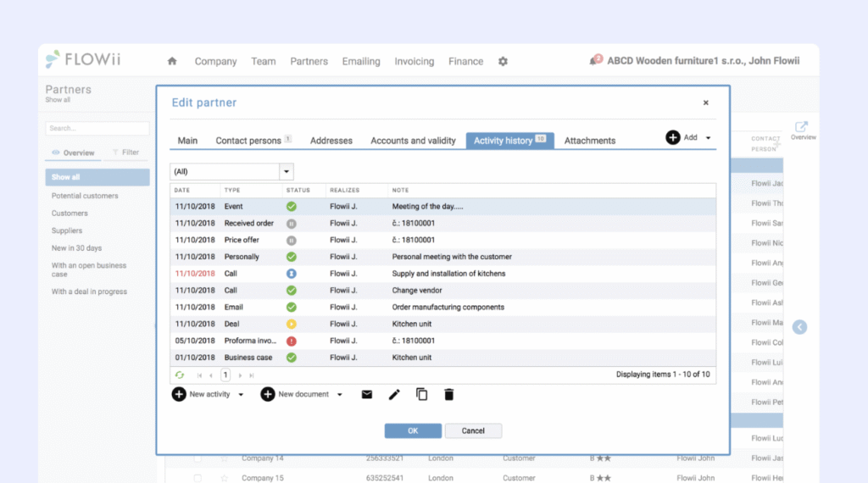Click the Home icon in navigation

172,61
